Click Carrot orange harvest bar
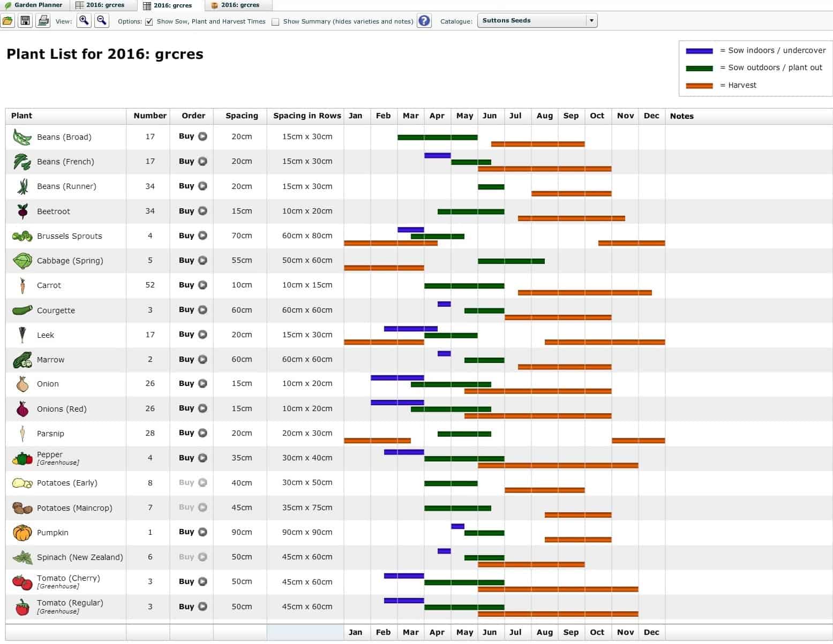 pos(584,293)
